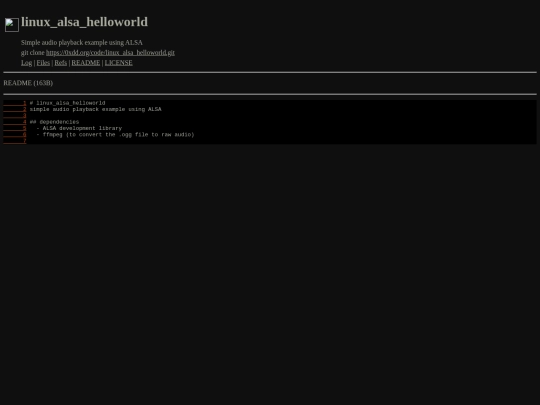
Task: Jump to line number 6 anchor
Action: click(15, 135)
